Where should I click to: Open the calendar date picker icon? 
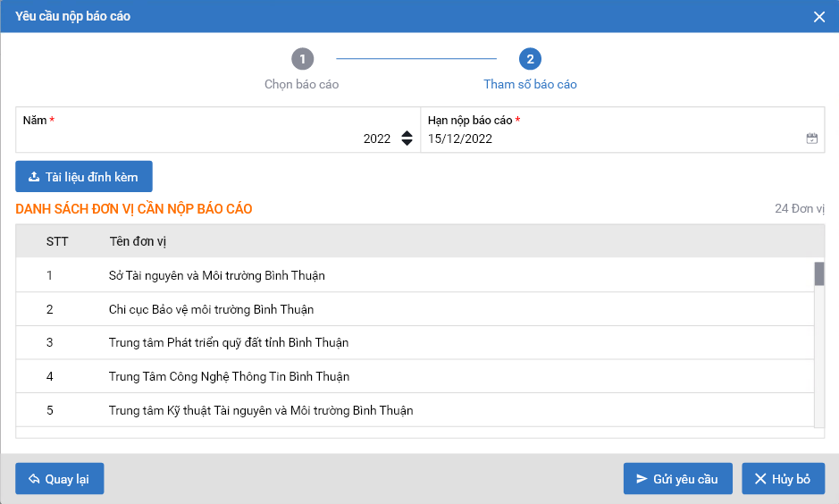pos(811,139)
